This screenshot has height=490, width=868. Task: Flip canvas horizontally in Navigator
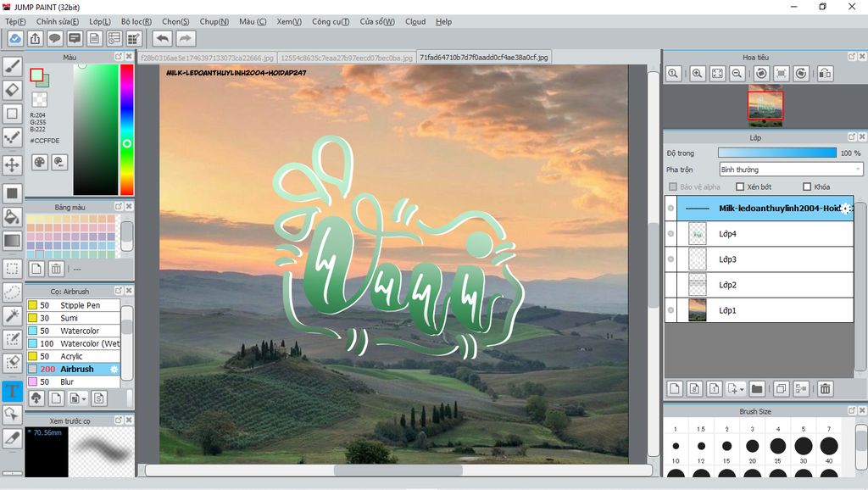[826, 73]
